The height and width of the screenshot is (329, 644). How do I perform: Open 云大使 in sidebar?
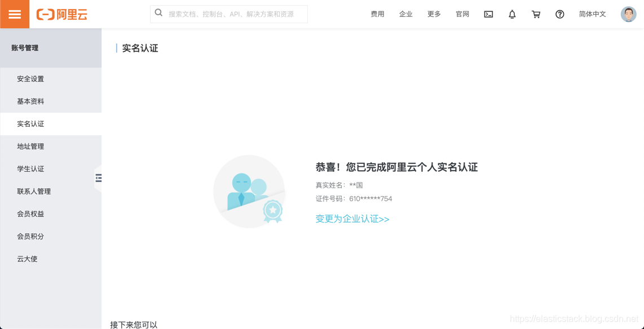tap(51, 259)
